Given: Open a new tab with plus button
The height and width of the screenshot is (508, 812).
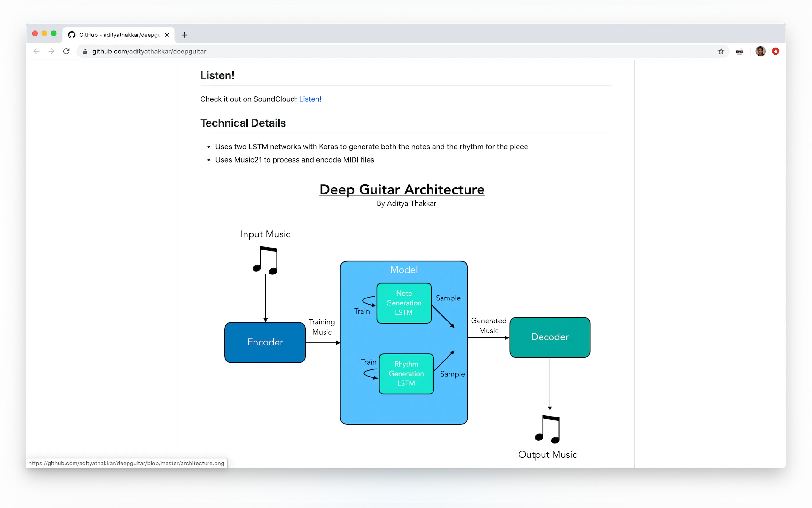Looking at the screenshot, I should (x=185, y=35).
